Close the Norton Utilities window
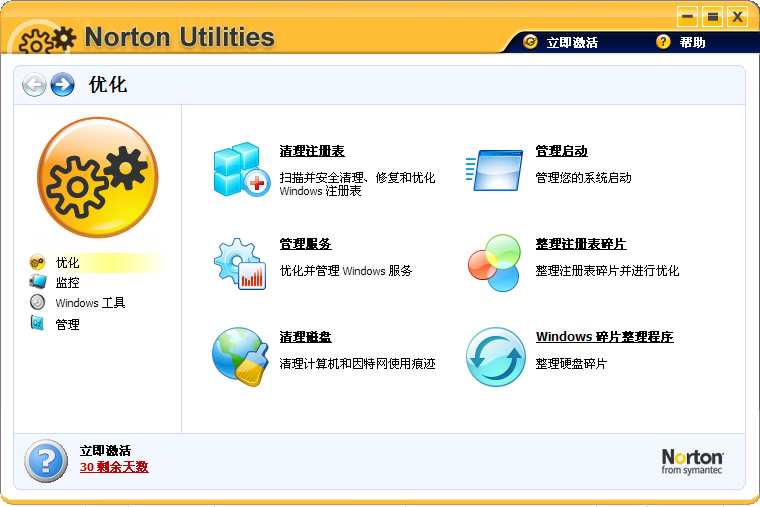Viewport: 760px width, 507px height. click(x=738, y=17)
